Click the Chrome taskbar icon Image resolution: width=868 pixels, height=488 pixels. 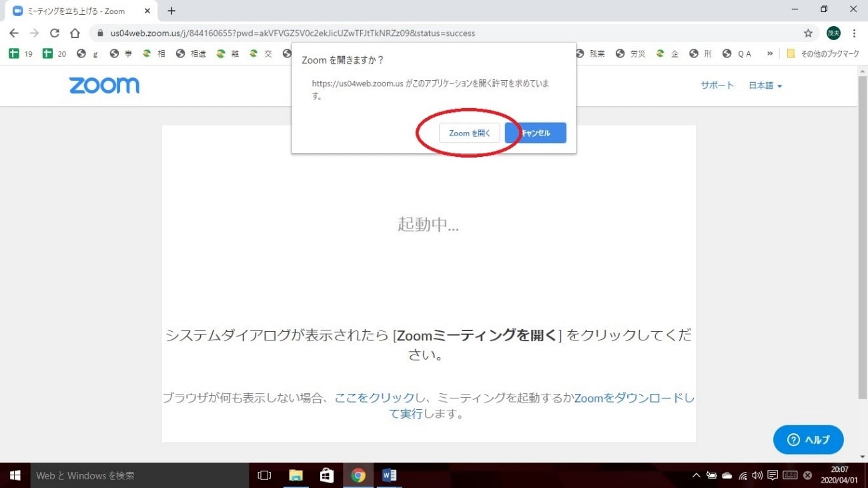358,475
